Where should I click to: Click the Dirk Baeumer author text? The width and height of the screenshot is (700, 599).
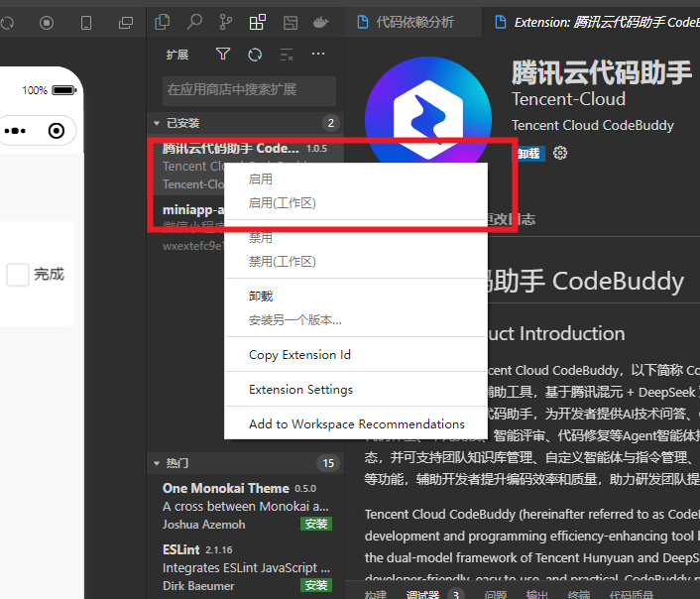click(198, 586)
